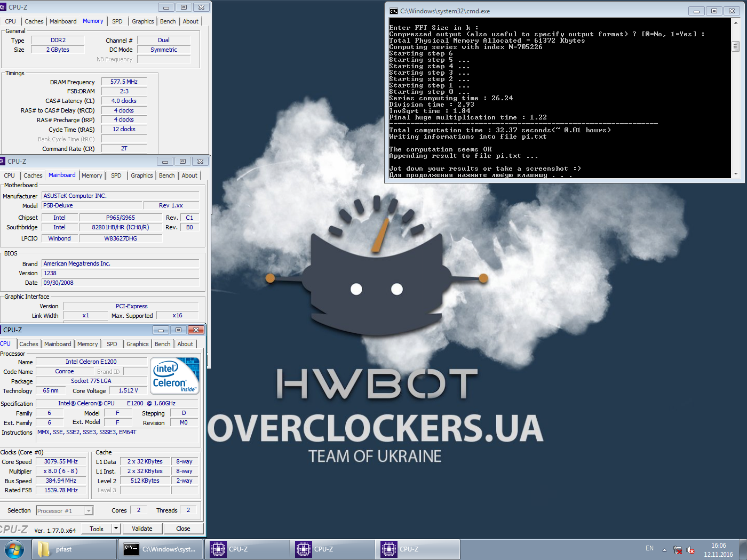747x560 pixels.
Task: Select the Caches tab in middle CPU-Z window
Action: 33,175
